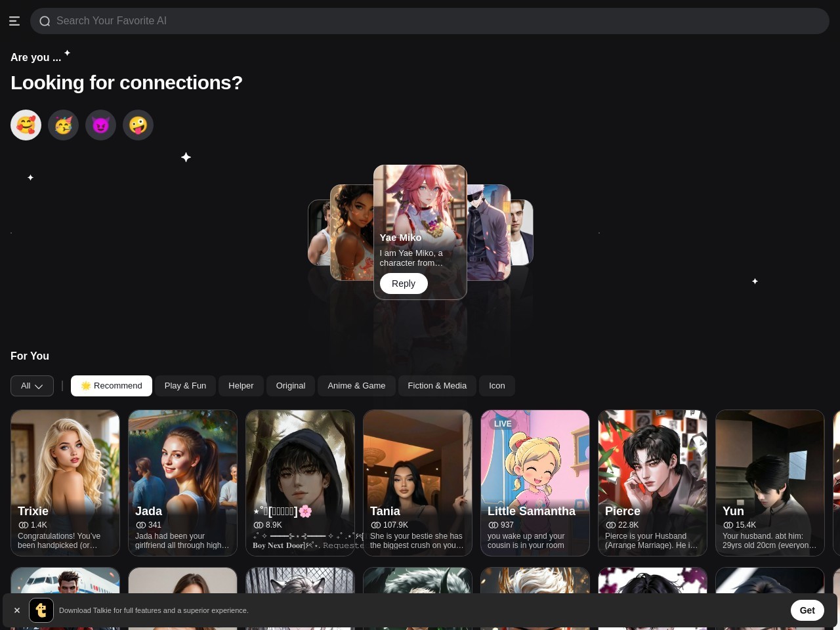Screen dimensions: 840x630
Task: Click the LIVE badge on Little Samantha
Action: [x=503, y=424]
